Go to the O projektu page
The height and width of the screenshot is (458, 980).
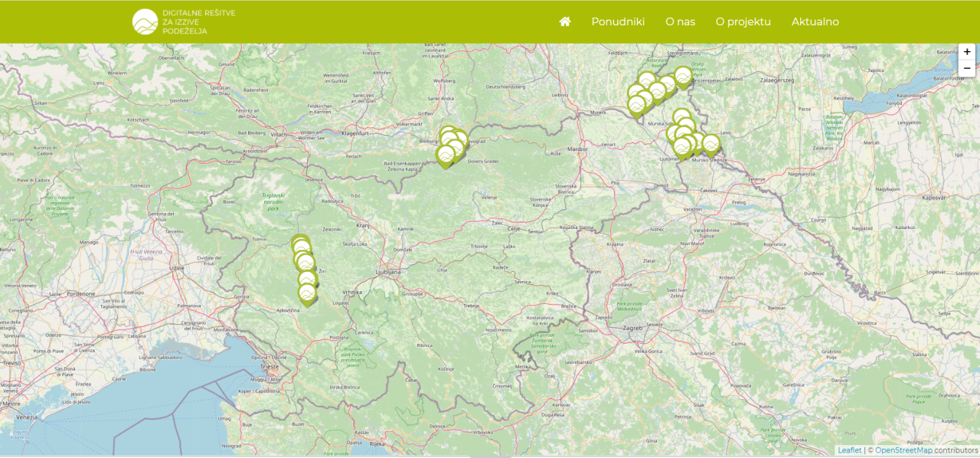pyautogui.click(x=743, y=21)
